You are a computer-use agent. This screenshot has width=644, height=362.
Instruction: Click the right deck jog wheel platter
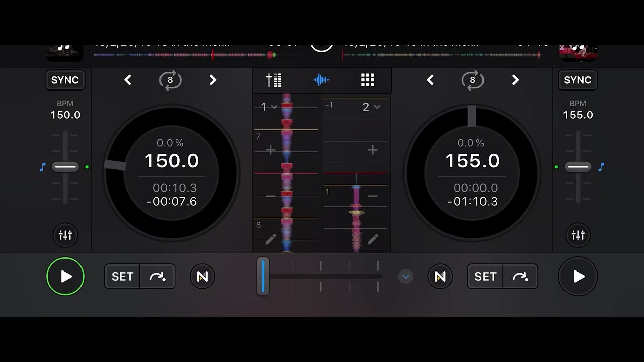tap(472, 172)
